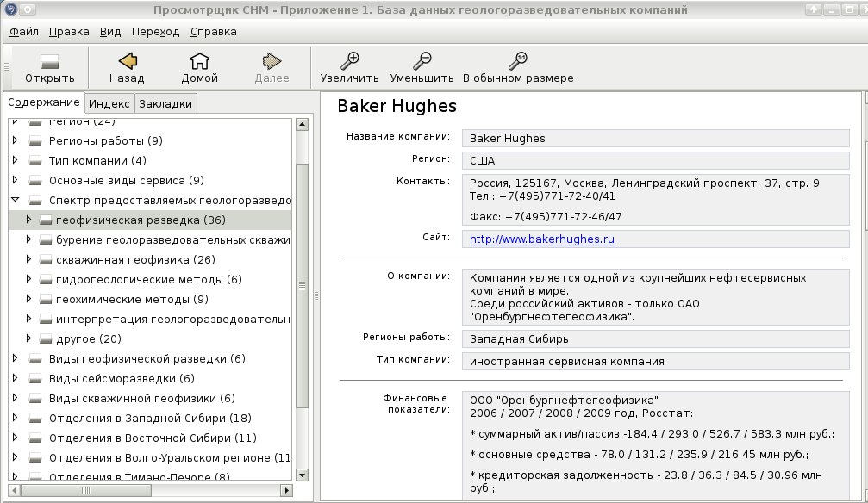Expand Отделения в Западной Сибири node

coord(15,418)
